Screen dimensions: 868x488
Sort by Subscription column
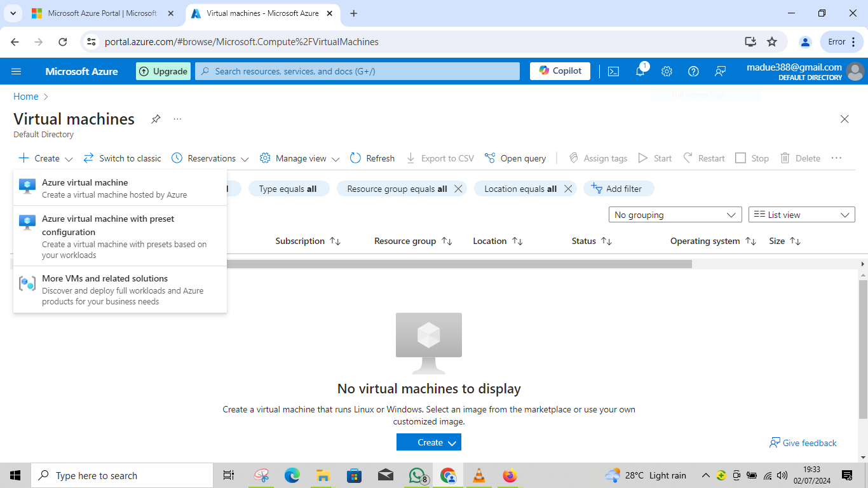[308, 241]
